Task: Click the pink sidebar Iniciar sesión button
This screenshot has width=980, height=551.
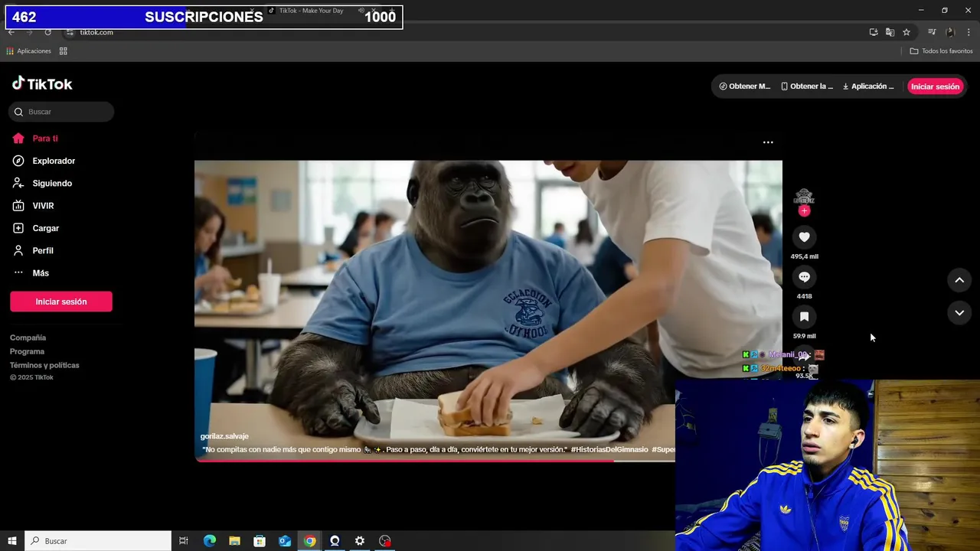Action: 61,302
